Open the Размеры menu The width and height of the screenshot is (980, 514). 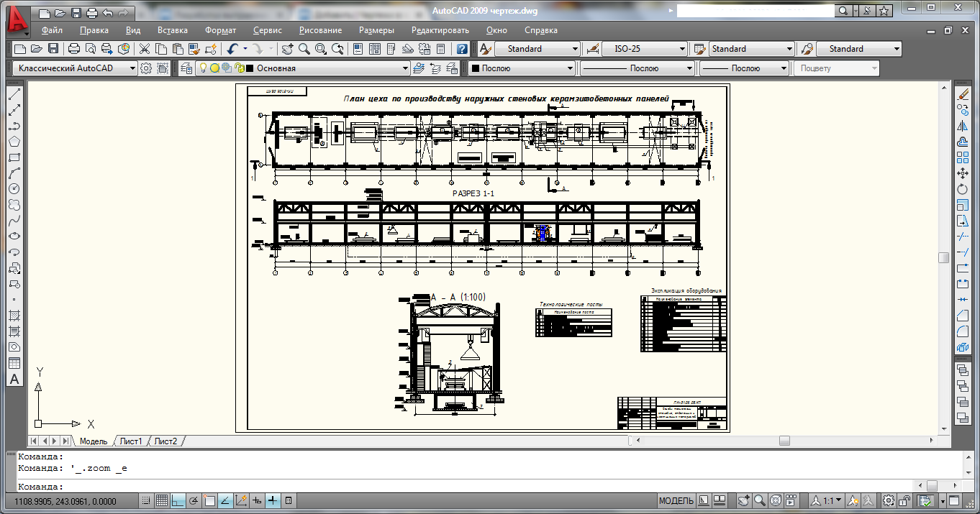point(377,30)
